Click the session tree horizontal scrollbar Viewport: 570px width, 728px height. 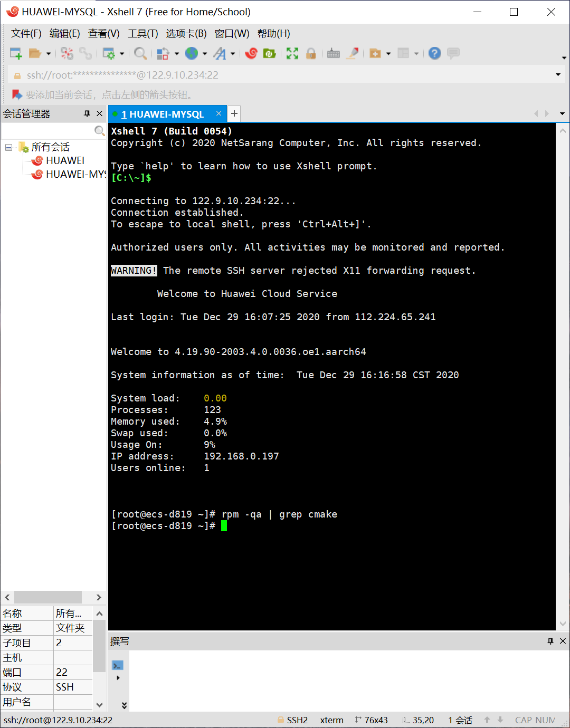point(48,597)
